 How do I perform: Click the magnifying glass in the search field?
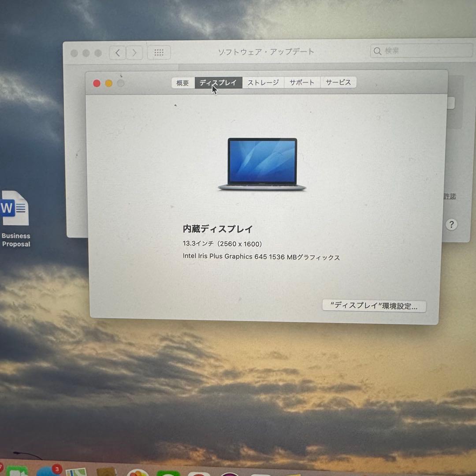click(x=377, y=51)
